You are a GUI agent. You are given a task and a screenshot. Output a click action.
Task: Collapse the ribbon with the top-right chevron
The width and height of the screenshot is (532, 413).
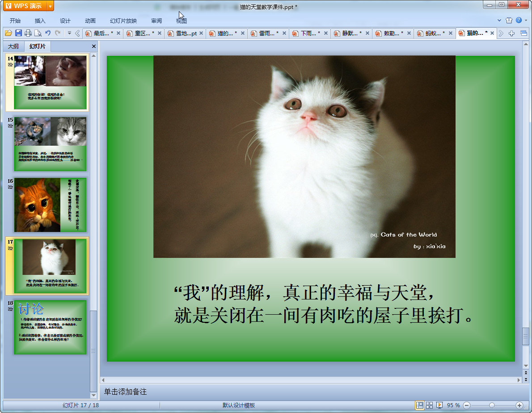point(499,21)
